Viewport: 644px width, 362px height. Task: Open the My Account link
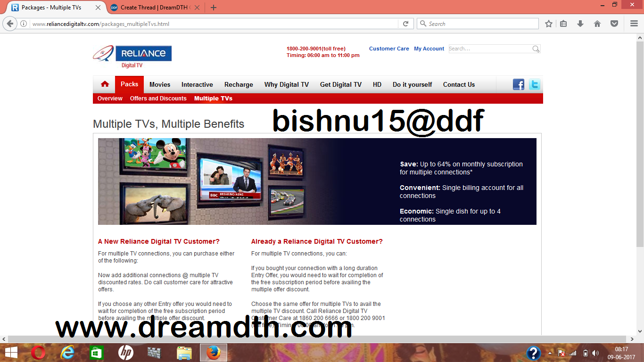coord(429,49)
